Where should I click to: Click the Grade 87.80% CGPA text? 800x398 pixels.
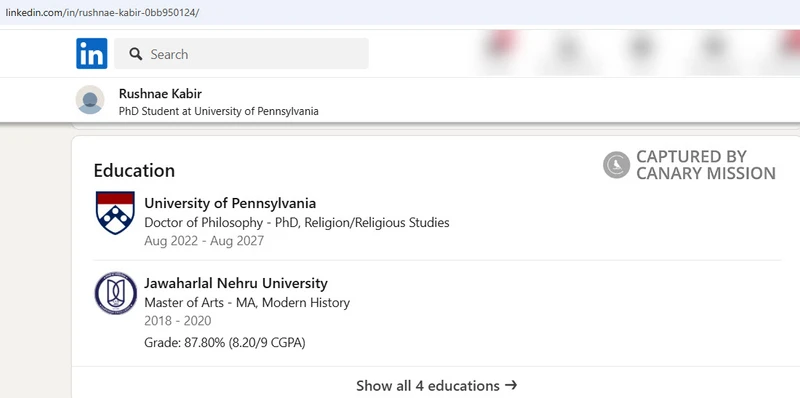click(x=224, y=343)
